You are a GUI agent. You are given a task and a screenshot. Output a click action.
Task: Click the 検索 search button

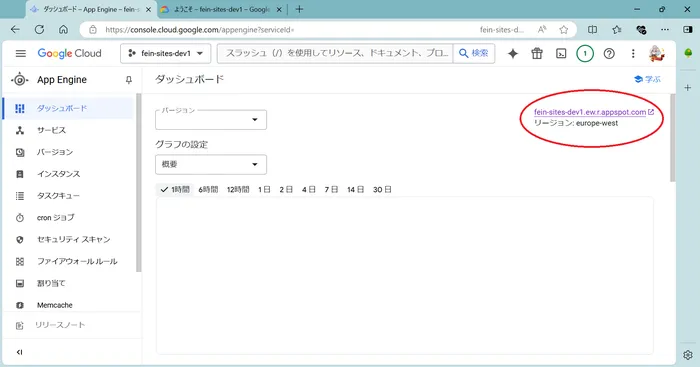[x=474, y=54]
